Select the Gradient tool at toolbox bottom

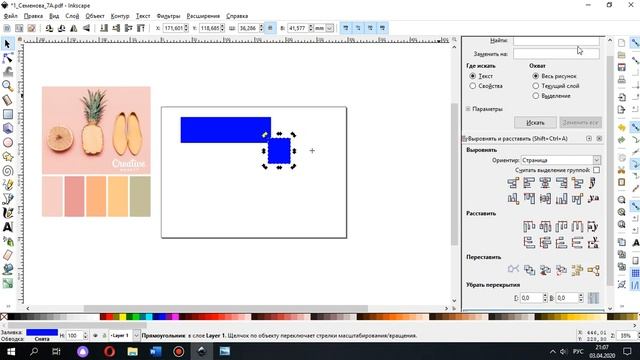click(x=7, y=283)
